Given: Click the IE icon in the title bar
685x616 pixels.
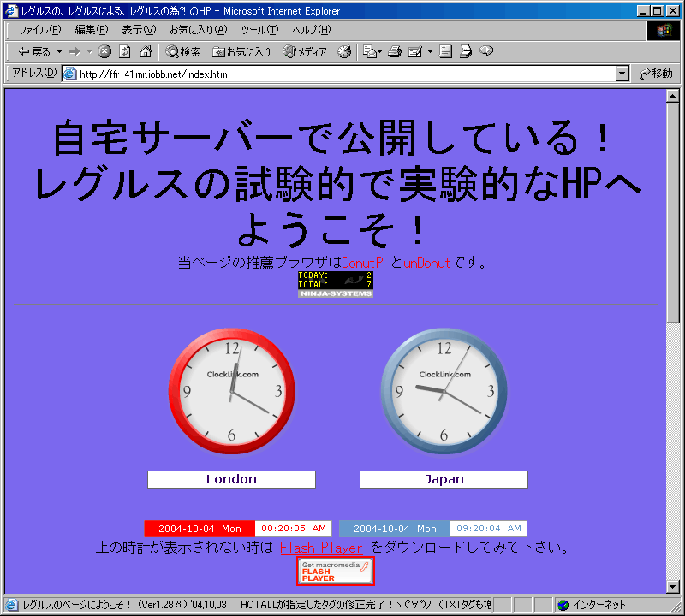Looking at the screenshot, I should [11, 11].
